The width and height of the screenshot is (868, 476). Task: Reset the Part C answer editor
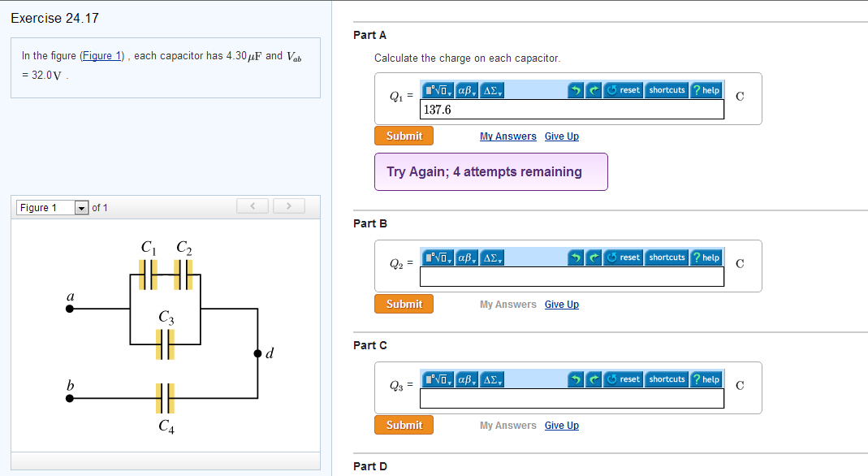[624, 379]
